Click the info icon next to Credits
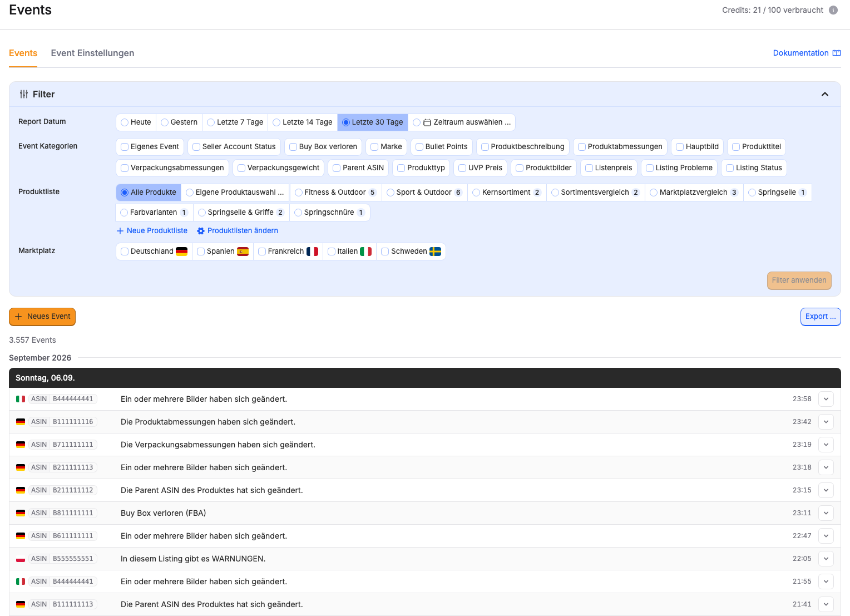The height and width of the screenshot is (616, 850). (833, 10)
